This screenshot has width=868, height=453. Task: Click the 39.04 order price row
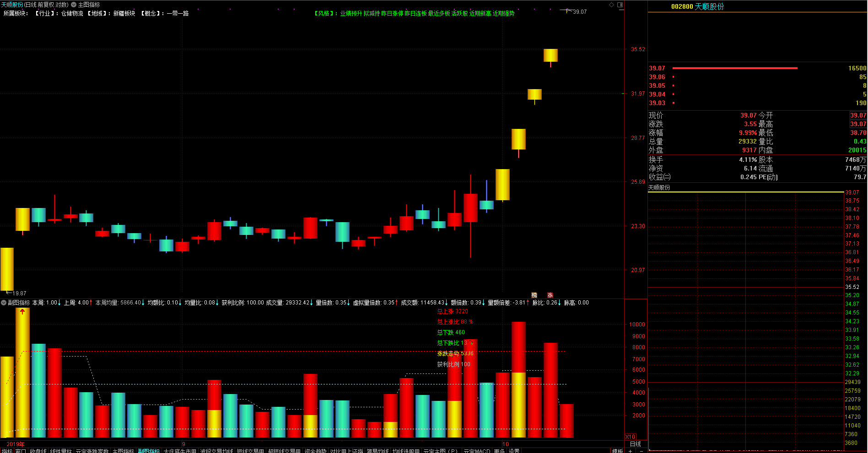(757, 94)
